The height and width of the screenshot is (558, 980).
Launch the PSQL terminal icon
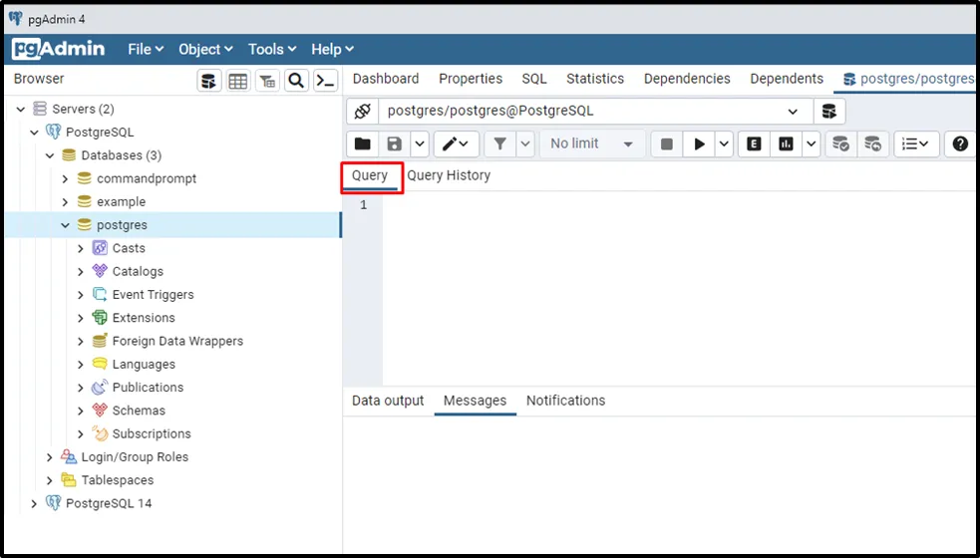(x=325, y=81)
